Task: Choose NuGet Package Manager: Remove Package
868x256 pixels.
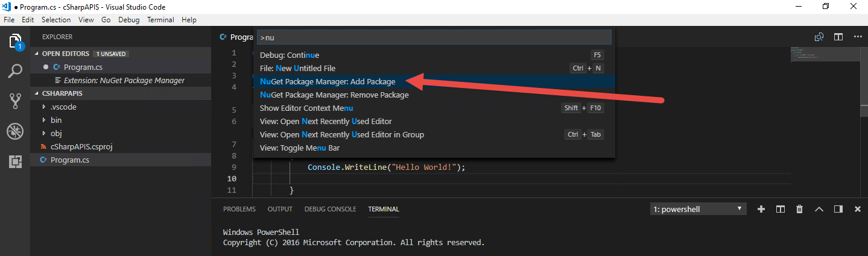Action: [434, 95]
